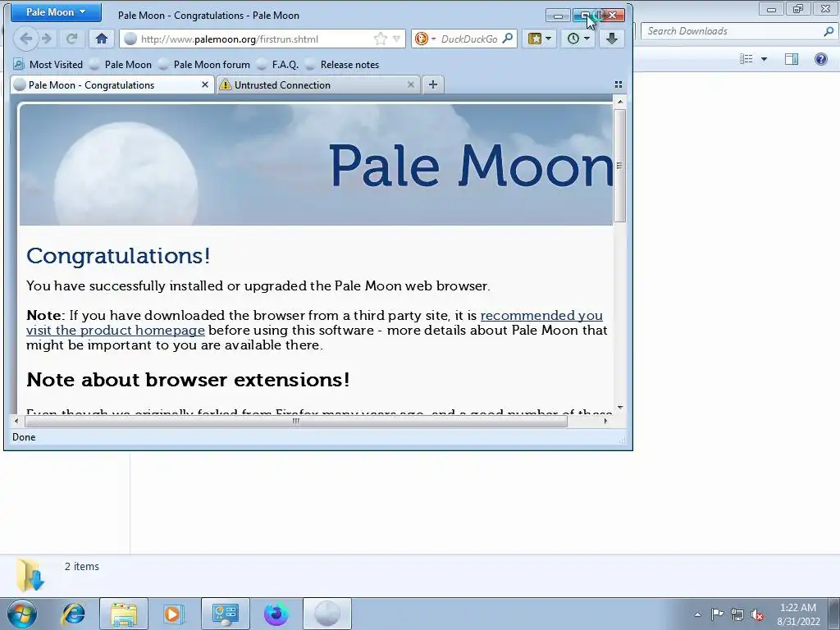Click the DuckDuckGo search field
Image resolution: width=840 pixels, height=630 pixels.
(x=469, y=39)
